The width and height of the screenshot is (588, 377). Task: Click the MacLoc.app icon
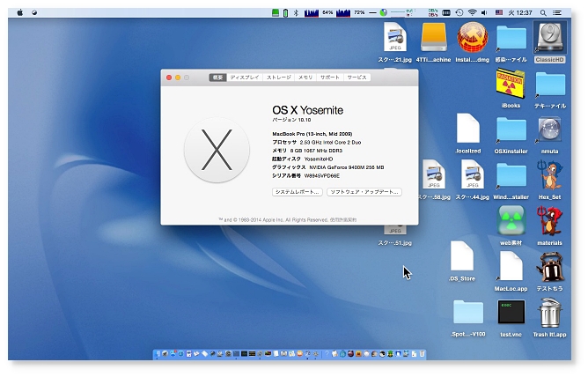511,267
